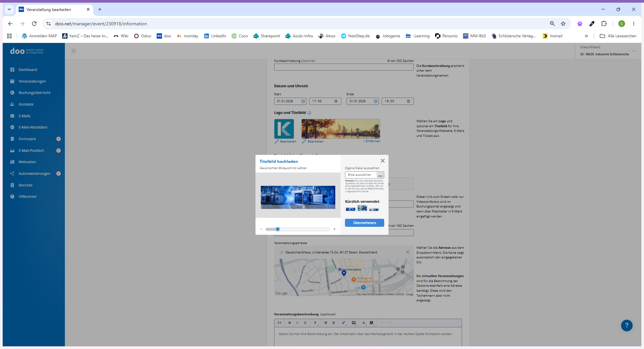This screenshot has height=349, width=644.
Task: Open the tab search chevron dropdown
Action: tap(9, 9)
